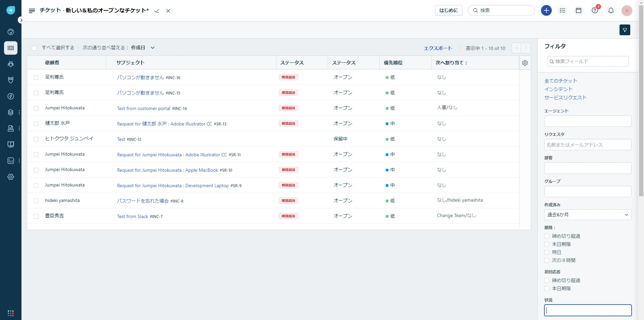This screenshot has height=320, width=644.
Task: Click the はじめに button
Action: coord(449,10)
